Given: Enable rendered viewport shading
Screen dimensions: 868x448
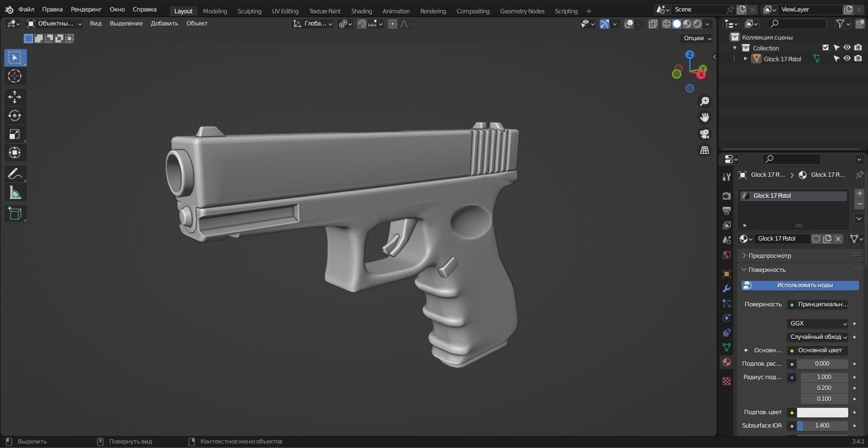Looking at the screenshot, I should click(x=697, y=24).
